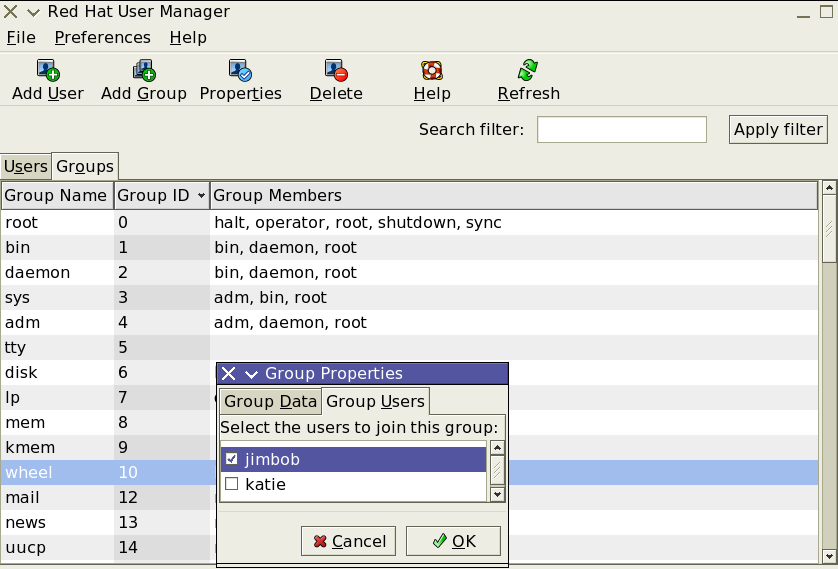Open the main window title menu chevron

pyautogui.click(x=33, y=12)
